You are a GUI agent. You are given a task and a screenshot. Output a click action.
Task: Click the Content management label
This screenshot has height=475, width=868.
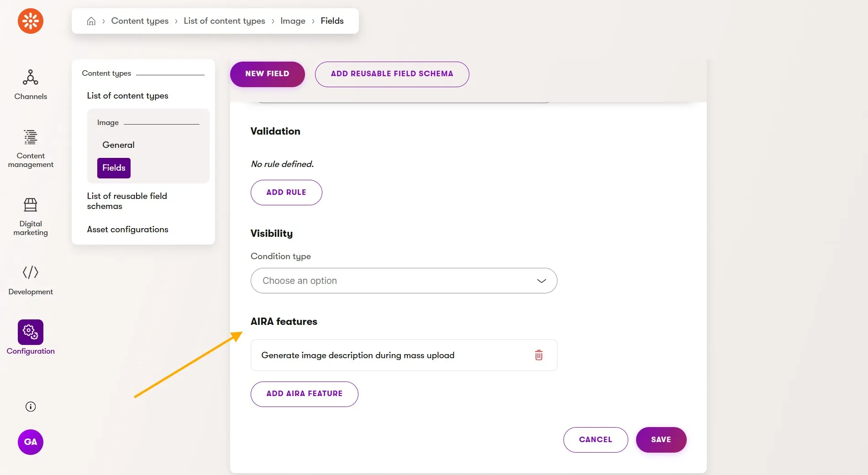click(31, 160)
